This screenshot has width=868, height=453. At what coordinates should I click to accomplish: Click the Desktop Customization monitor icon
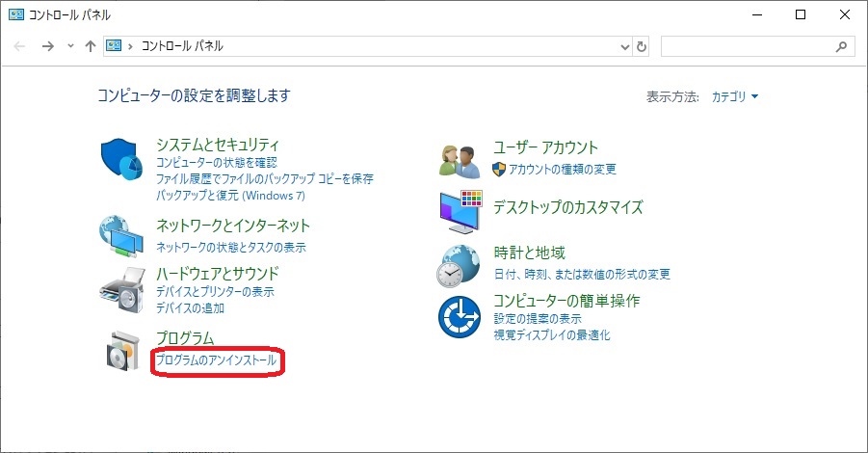click(460, 210)
